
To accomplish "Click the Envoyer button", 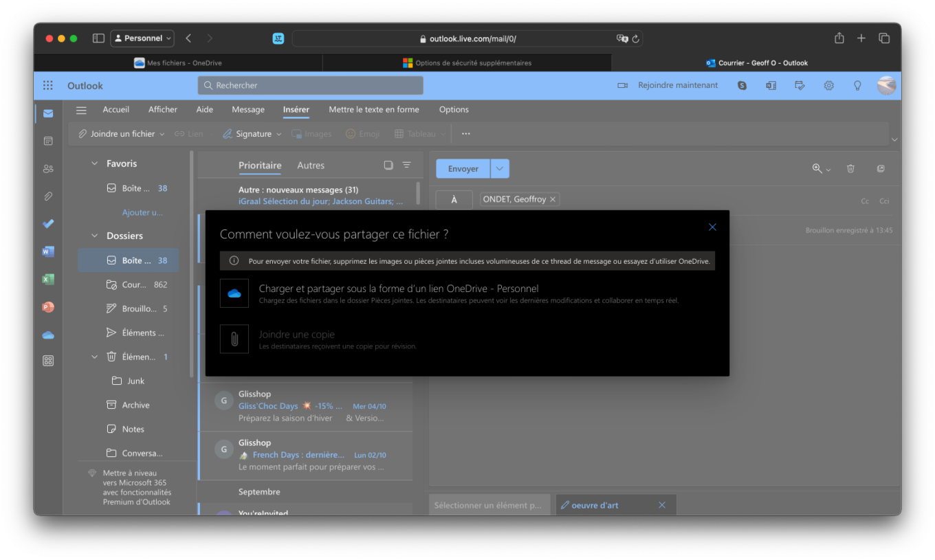I will 463,168.
